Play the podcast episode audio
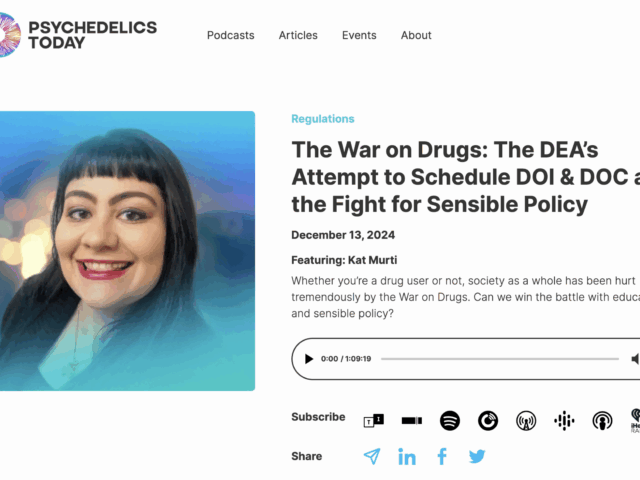The width and height of the screenshot is (640, 480). tap(309, 359)
